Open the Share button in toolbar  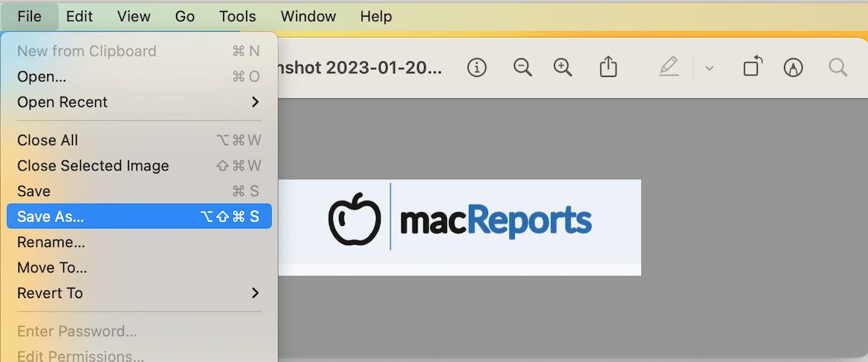coord(608,68)
